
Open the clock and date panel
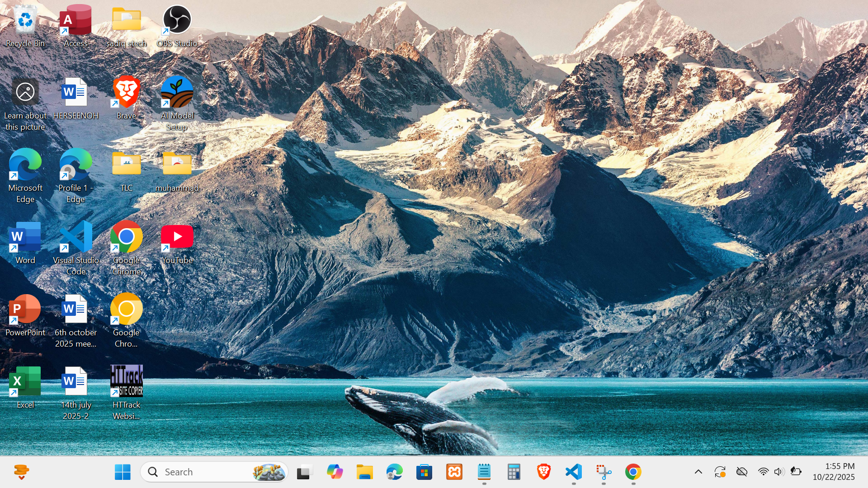coord(834,472)
